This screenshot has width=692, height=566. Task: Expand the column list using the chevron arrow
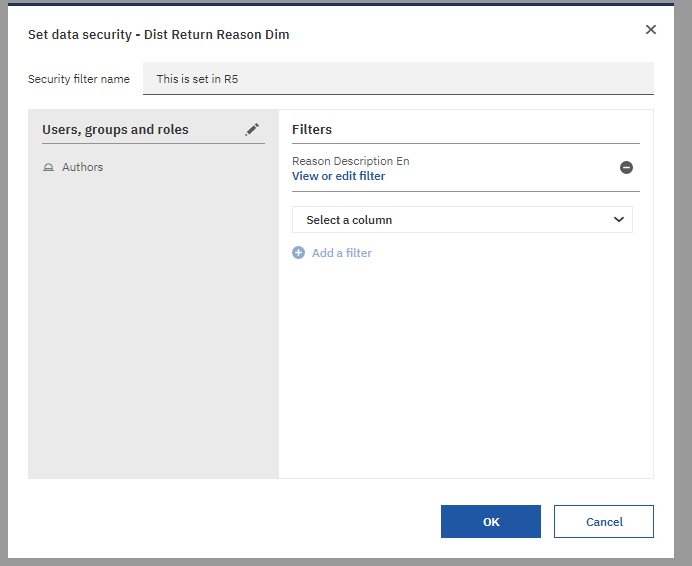point(619,220)
